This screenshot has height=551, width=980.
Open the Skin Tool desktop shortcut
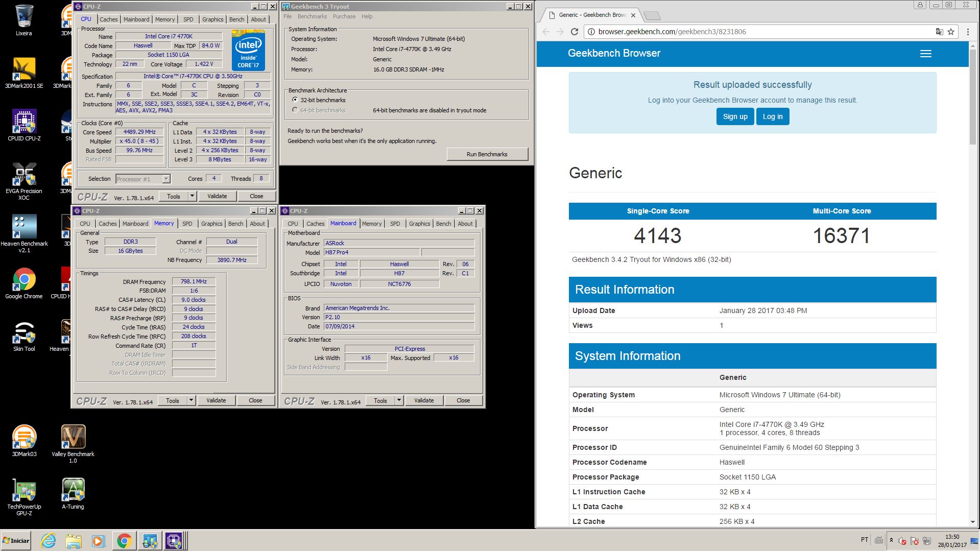[24, 336]
